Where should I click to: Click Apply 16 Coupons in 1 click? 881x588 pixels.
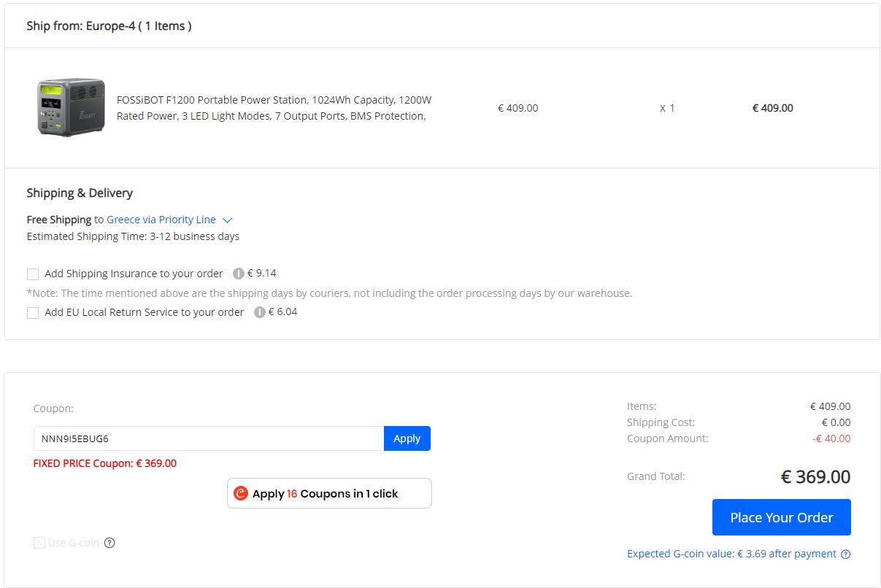click(329, 493)
